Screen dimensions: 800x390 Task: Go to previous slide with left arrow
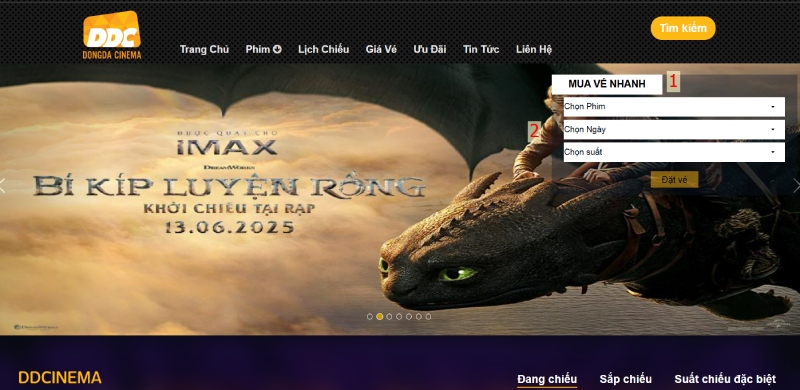(3, 185)
